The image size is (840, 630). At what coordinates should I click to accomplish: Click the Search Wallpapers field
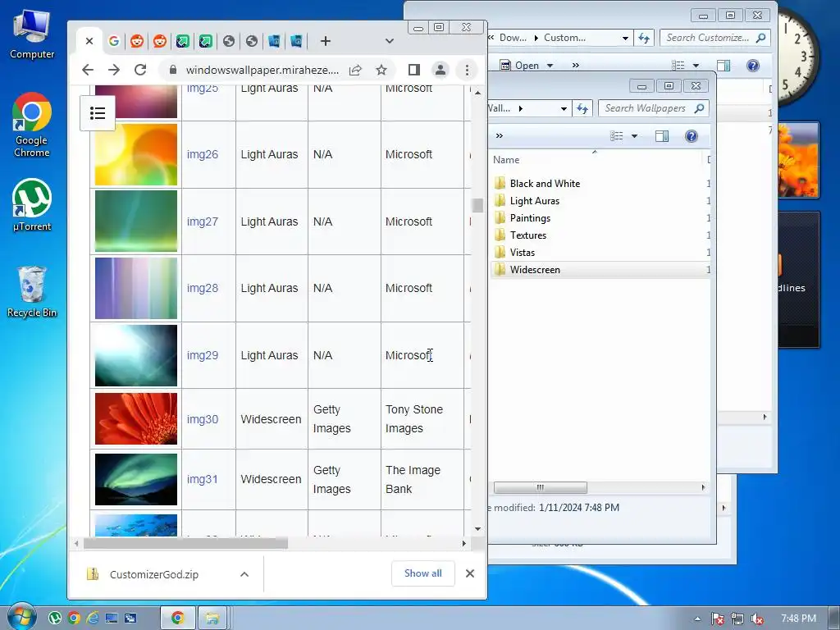point(654,108)
